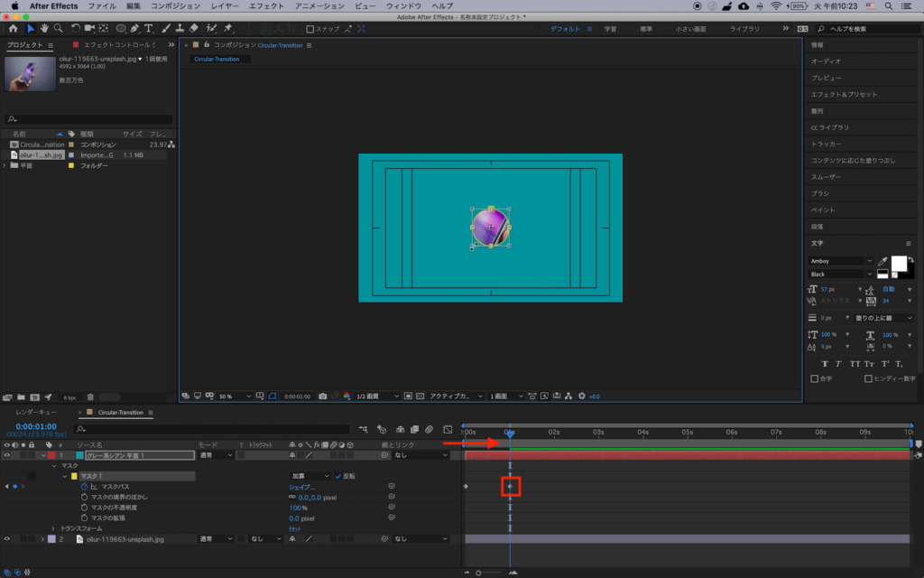Click the リセット link for transform
The image size is (924, 578).
(294, 528)
